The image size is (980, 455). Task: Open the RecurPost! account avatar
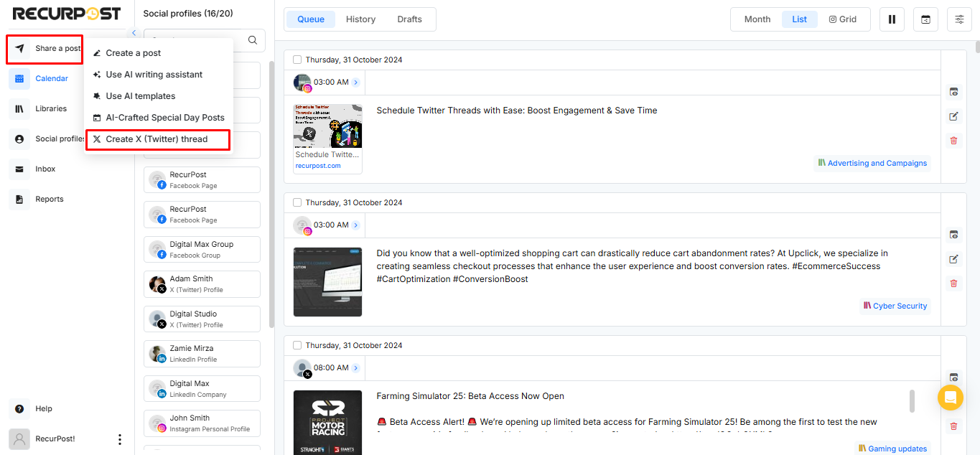tap(19, 439)
